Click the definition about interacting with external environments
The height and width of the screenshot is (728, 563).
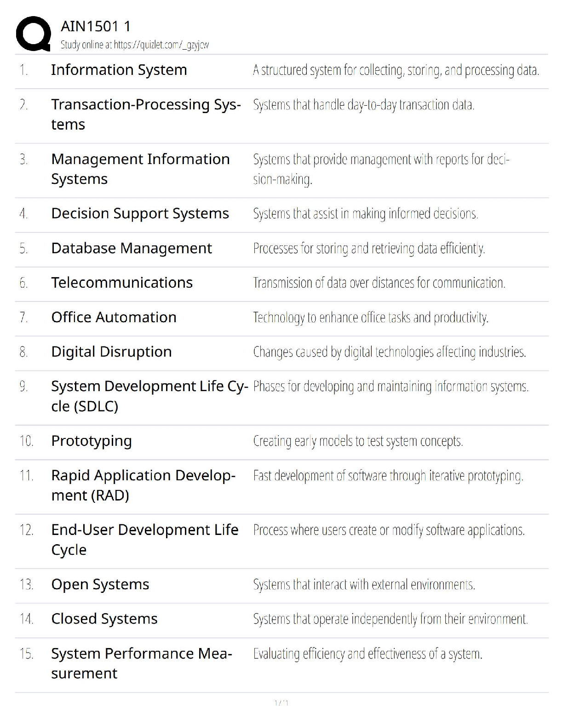pyautogui.click(x=364, y=585)
